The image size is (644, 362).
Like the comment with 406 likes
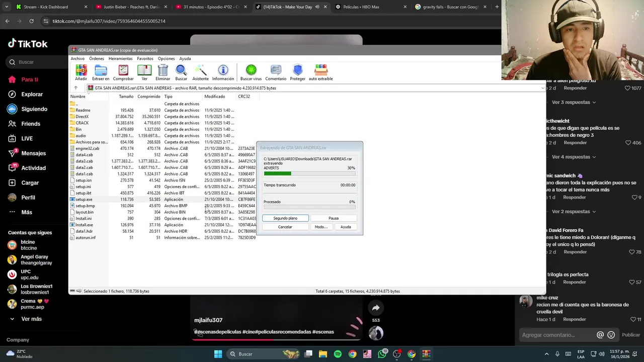tap(627, 143)
